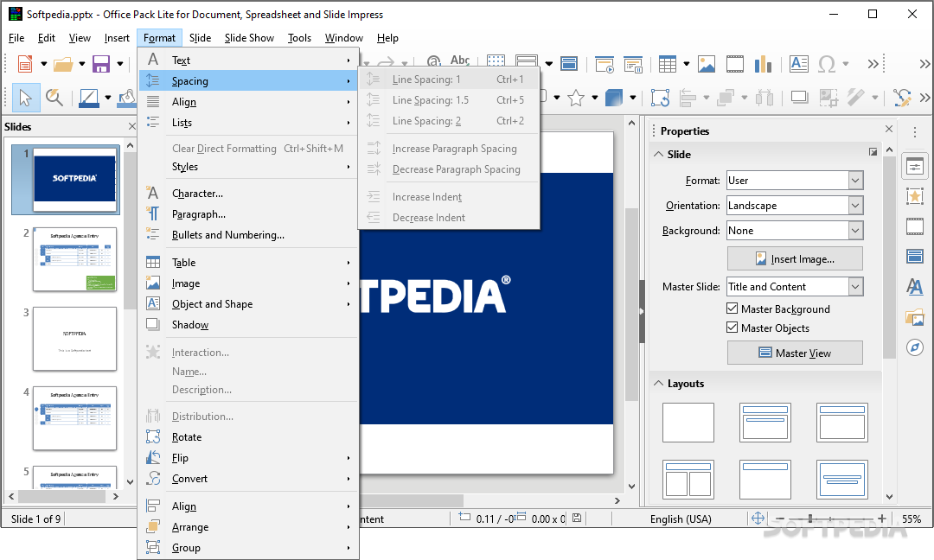The image size is (934, 560).
Task: Open the Master Slide dropdown
Action: point(795,286)
